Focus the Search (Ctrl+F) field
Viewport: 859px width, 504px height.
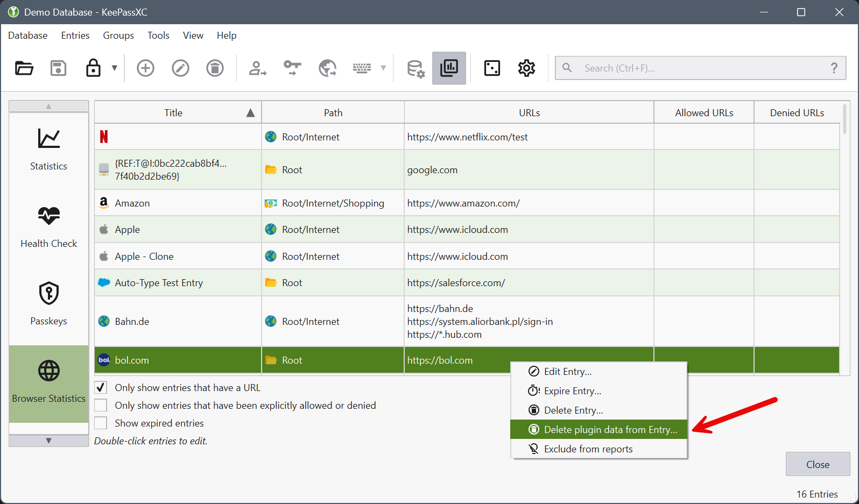click(x=700, y=68)
